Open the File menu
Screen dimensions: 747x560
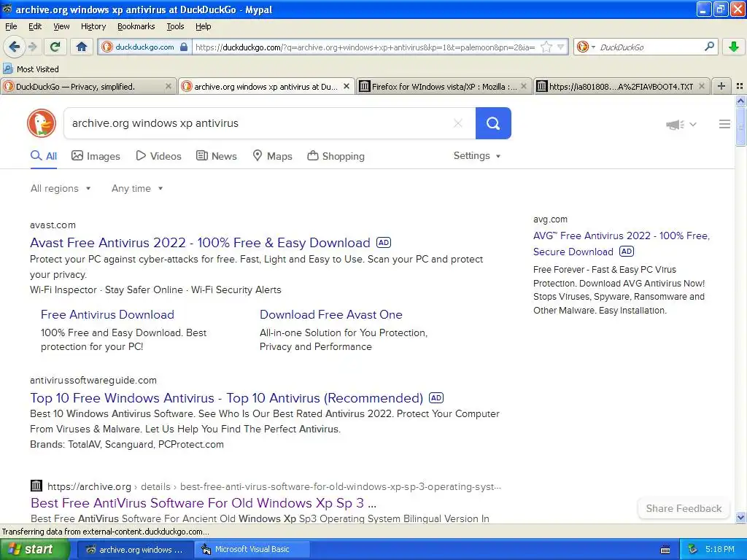click(11, 26)
